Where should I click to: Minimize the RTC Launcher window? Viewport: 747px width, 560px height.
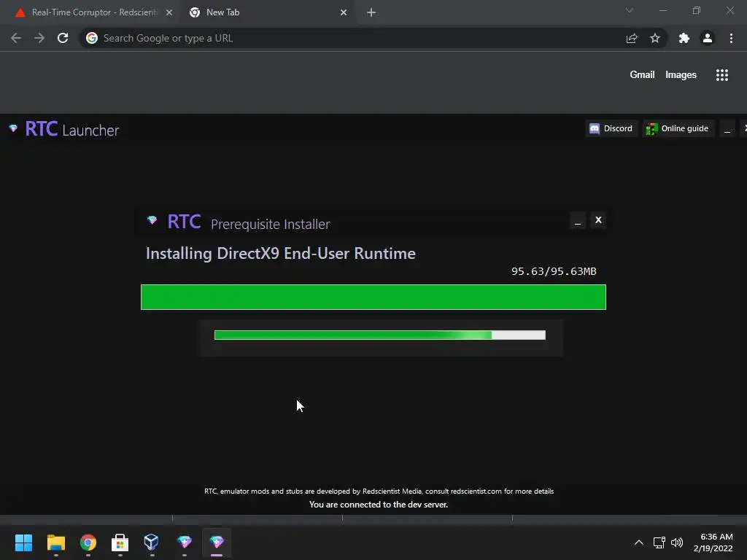tap(727, 128)
